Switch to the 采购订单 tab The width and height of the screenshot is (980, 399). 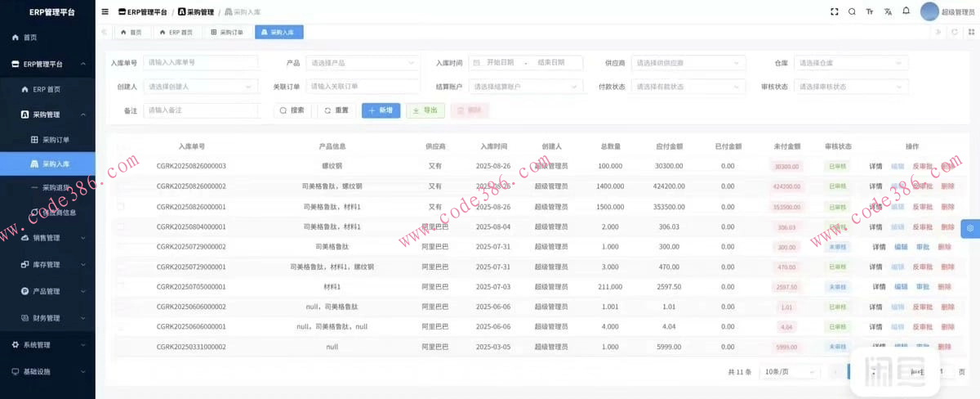tap(227, 32)
